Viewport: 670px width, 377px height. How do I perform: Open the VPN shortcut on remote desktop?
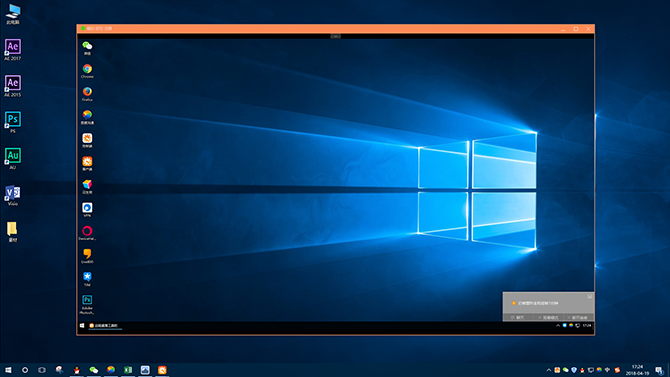click(87, 209)
